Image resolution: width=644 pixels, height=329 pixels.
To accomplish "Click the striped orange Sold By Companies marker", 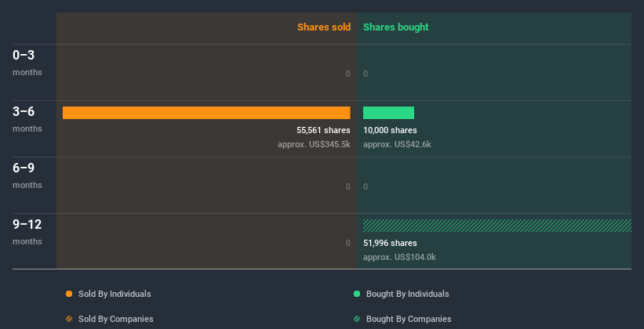I will click(69, 319).
